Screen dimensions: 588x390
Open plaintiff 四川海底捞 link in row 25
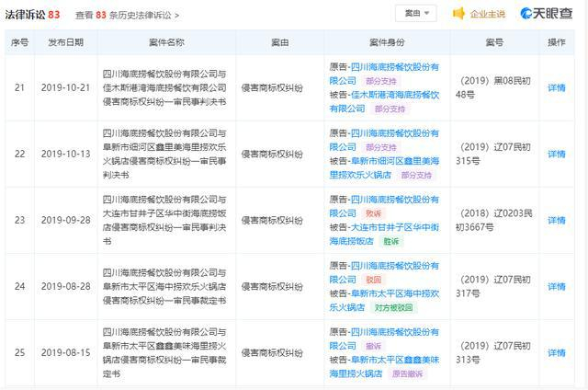(x=384, y=338)
